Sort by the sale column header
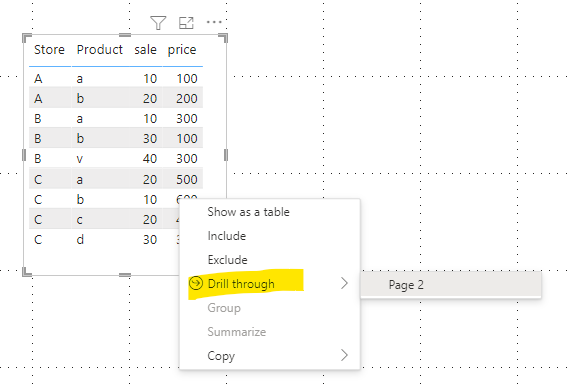572x386 pixels. [145, 50]
